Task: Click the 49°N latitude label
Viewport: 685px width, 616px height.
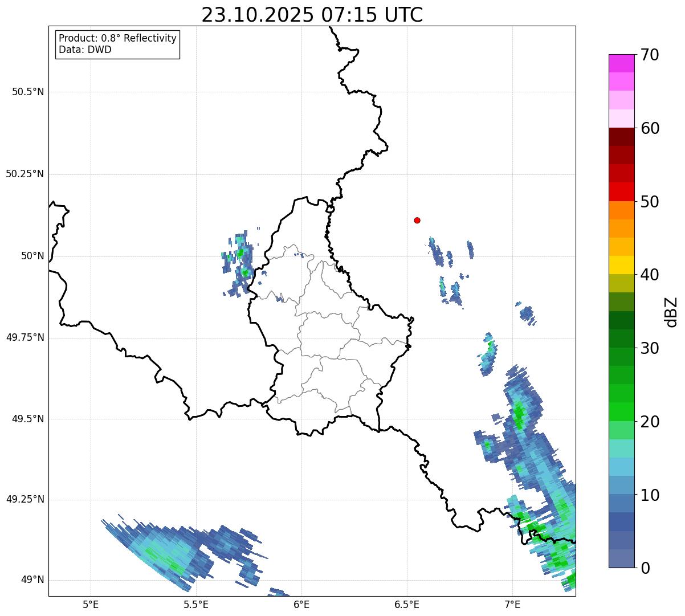Action: 32,580
